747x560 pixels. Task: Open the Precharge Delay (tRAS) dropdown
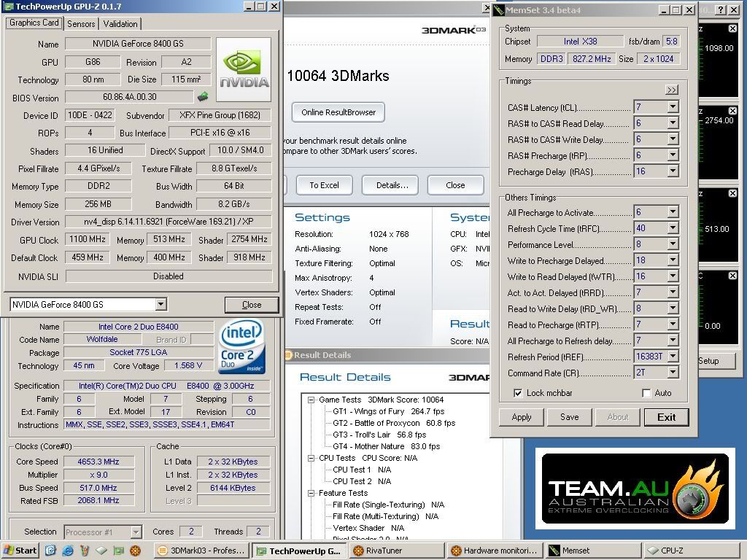pos(673,171)
